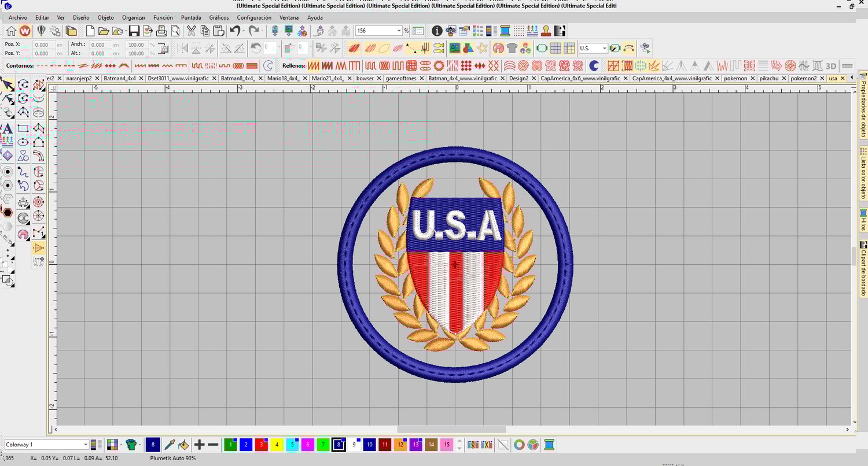The width and height of the screenshot is (868, 466).
Task: Select the crescent icon beside Contornos stitches
Action: [x=268, y=66]
